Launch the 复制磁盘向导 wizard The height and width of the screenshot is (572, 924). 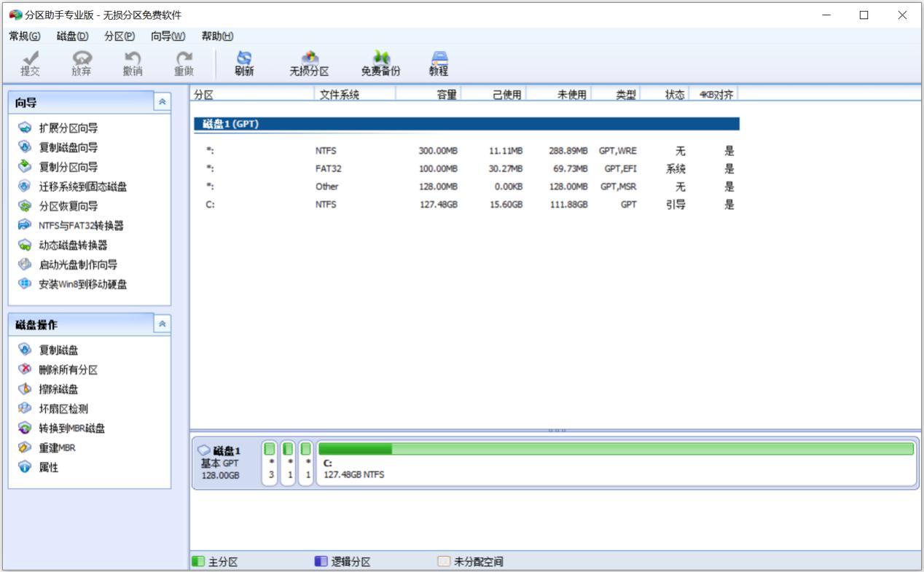pyautogui.click(x=59, y=147)
